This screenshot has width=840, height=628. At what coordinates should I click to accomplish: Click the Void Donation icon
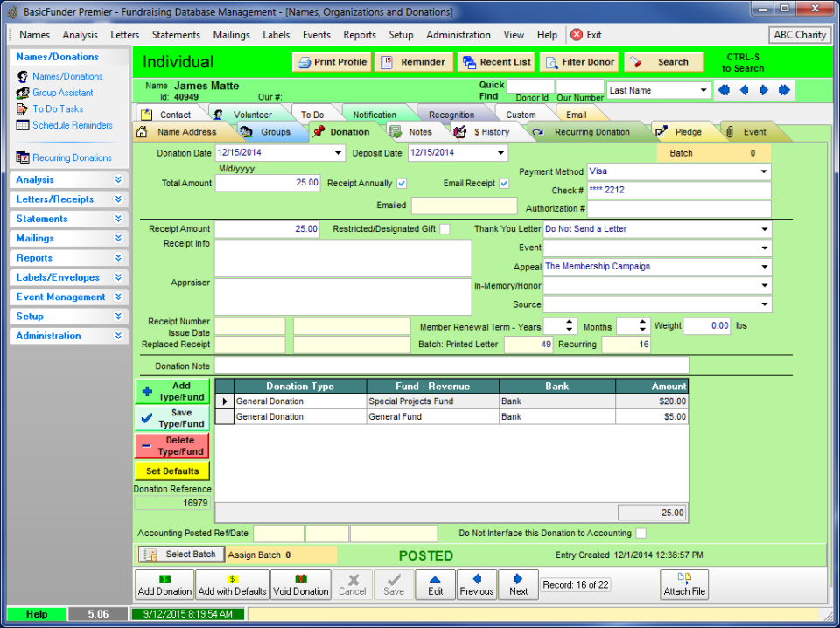(x=300, y=579)
